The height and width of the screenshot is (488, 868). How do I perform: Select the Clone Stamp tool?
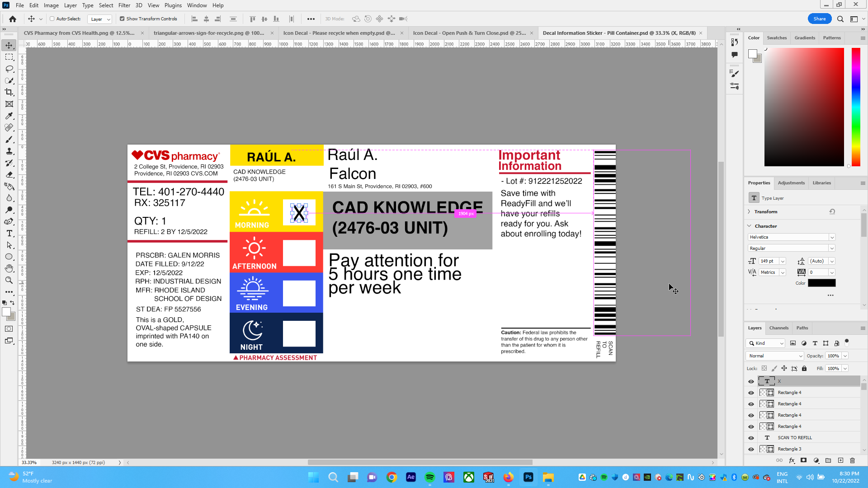click(9, 151)
